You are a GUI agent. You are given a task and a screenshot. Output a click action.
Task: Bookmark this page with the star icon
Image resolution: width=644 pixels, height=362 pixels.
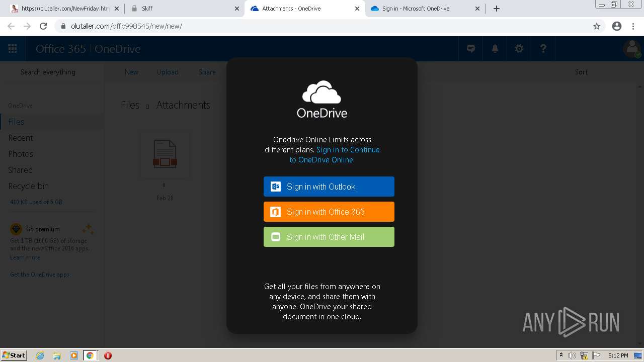point(597,26)
